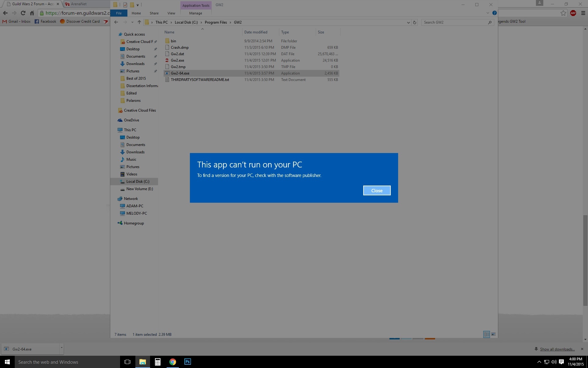The height and width of the screenshot is (368, 588).
Task: Expand the address bar history dropdown
Action: pyautogui.click(x=408, y=22)
